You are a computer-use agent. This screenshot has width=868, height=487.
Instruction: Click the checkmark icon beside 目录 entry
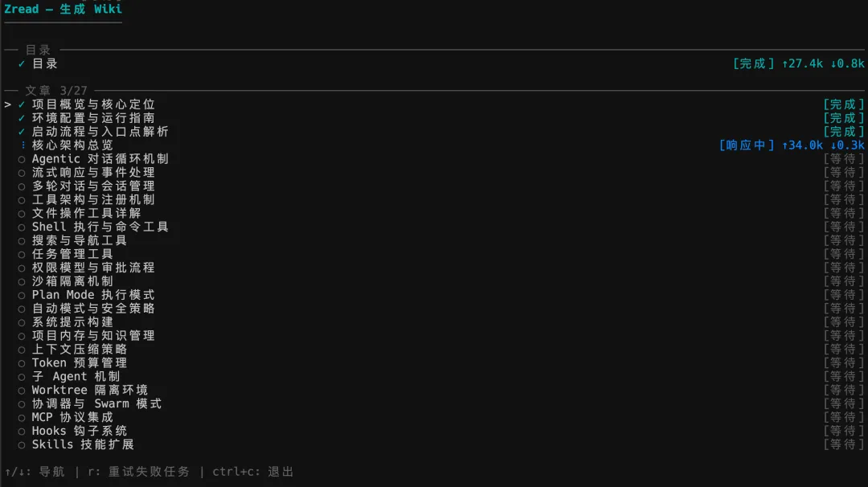22,63
